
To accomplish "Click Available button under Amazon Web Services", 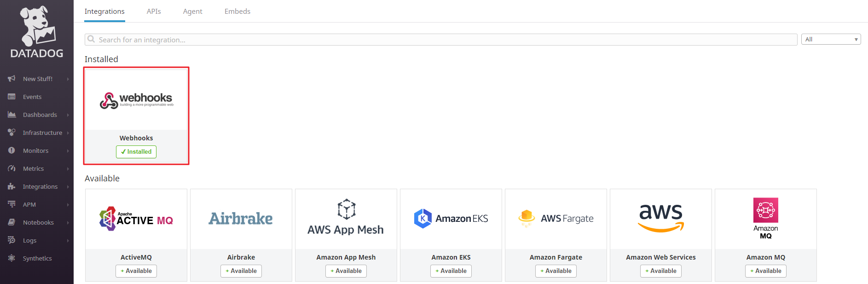I will pos(660,271).
